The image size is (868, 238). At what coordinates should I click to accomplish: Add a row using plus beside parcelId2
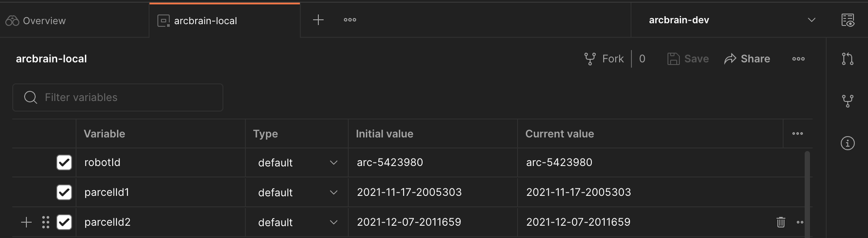pos(26,222)
